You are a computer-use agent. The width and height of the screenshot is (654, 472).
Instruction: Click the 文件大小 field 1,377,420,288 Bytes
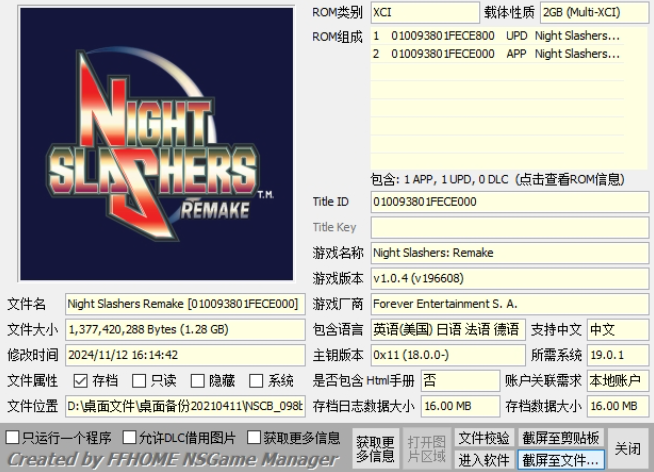point(185,329)
